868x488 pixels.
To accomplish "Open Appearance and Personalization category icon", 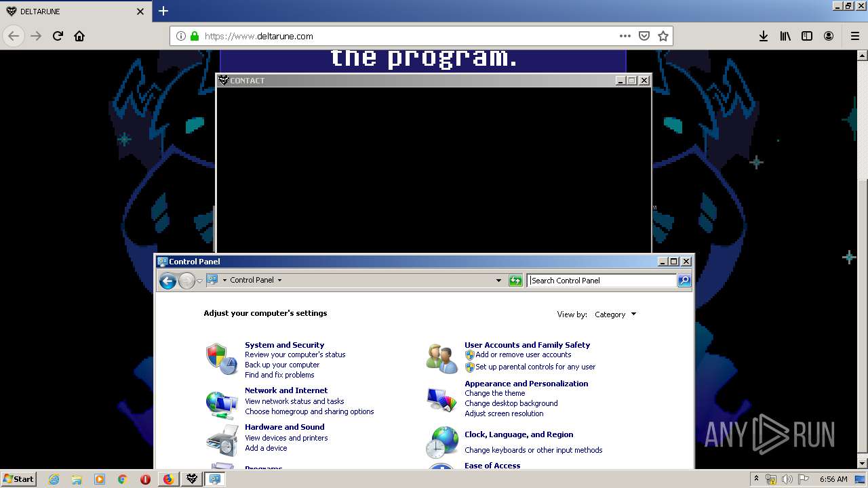I will coord(441,399).
